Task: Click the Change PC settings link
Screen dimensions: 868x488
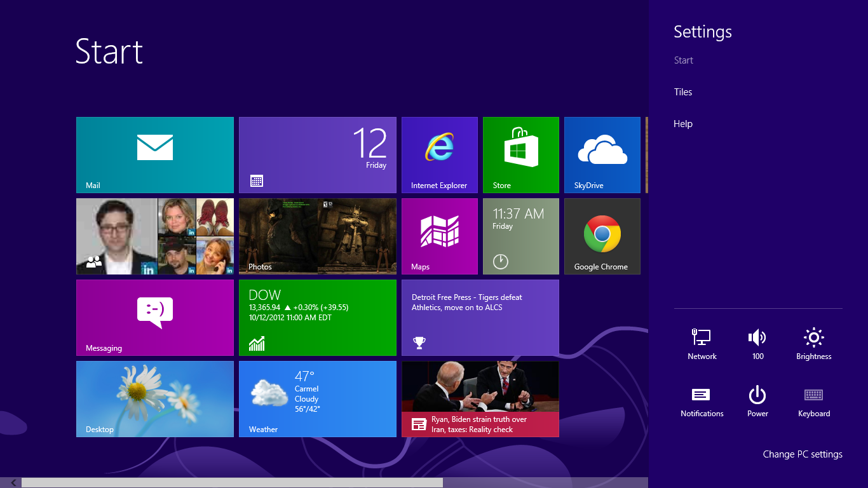Action: tap(803, 454)
